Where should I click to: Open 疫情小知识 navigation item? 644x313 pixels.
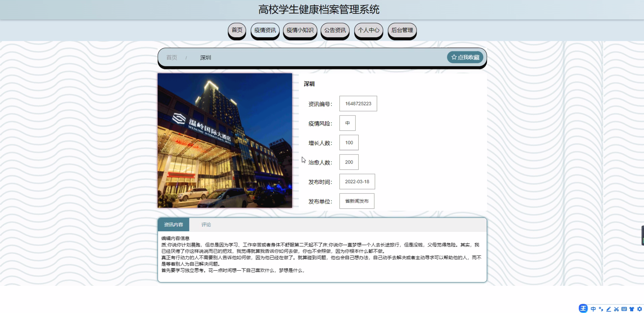(x=300, y=31)
